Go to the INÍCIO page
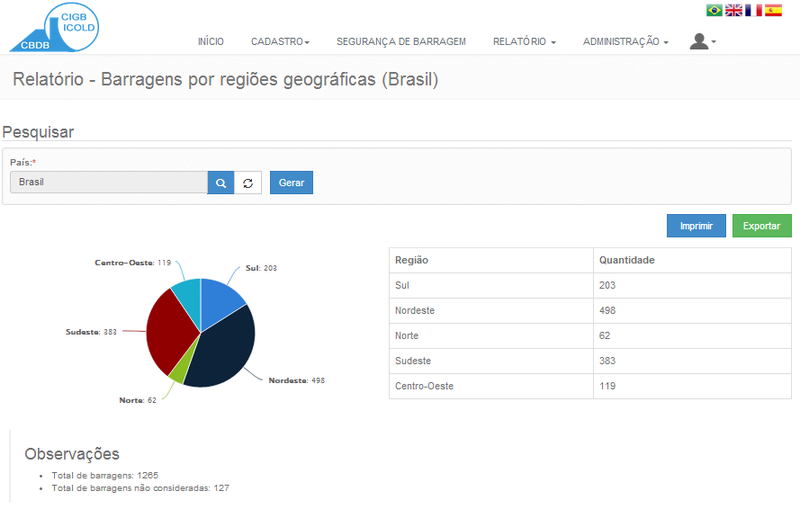Image resolution: width=800 pixels, height=509 pixels. [211, 42]
